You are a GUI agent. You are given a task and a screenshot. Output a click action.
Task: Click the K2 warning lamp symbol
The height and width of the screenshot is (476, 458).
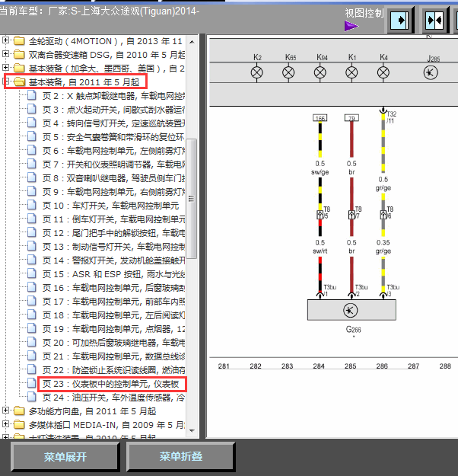[x=257, y=72]
